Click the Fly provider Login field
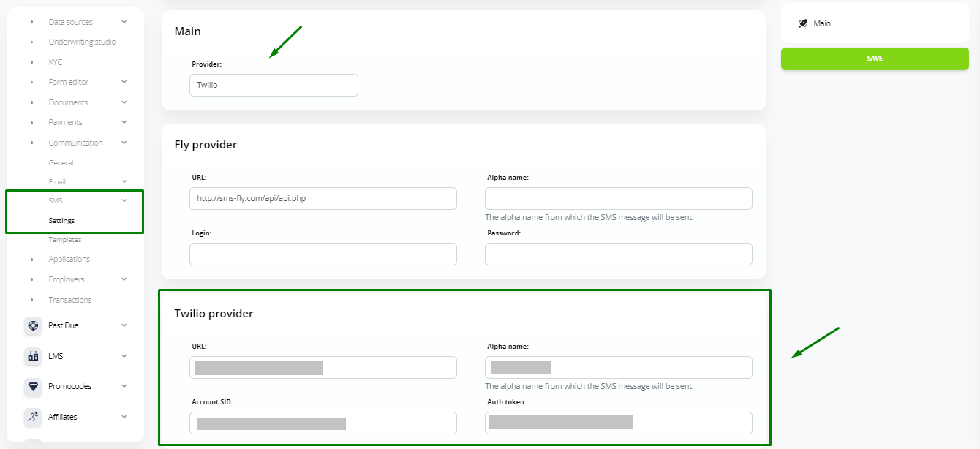980x449 pixels. [323, 254]
